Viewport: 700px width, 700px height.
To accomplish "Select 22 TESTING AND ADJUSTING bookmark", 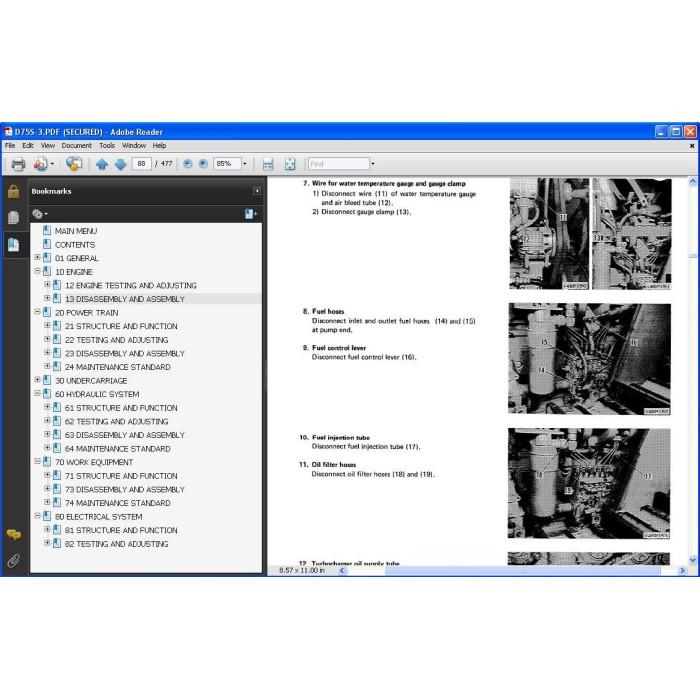I will [x=117, y=340].
